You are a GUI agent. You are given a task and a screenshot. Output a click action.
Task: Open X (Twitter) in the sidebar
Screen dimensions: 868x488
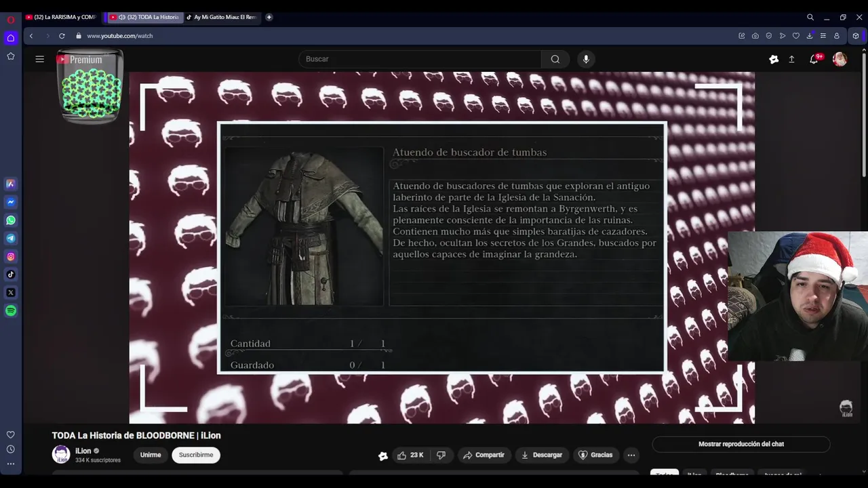[x=11, y=293]
